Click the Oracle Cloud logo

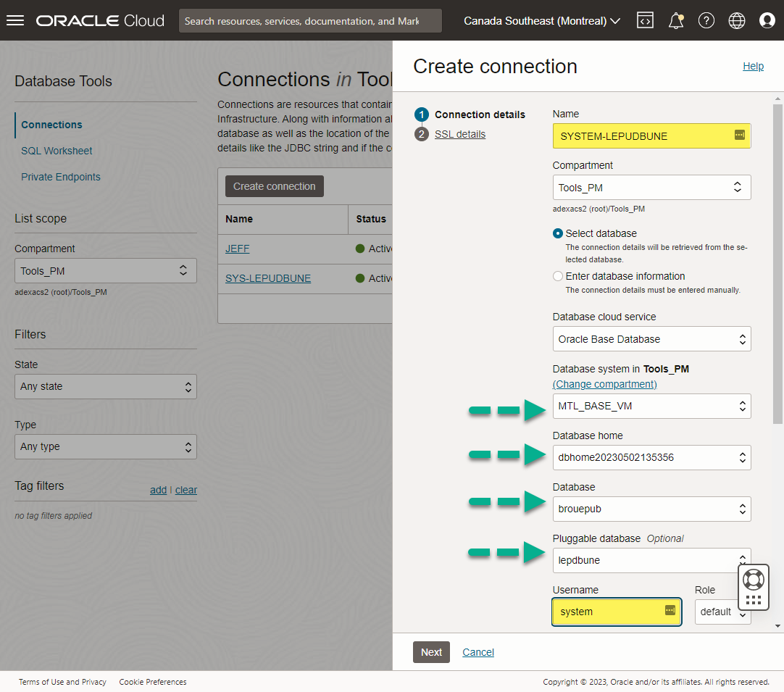click(100, 20)
